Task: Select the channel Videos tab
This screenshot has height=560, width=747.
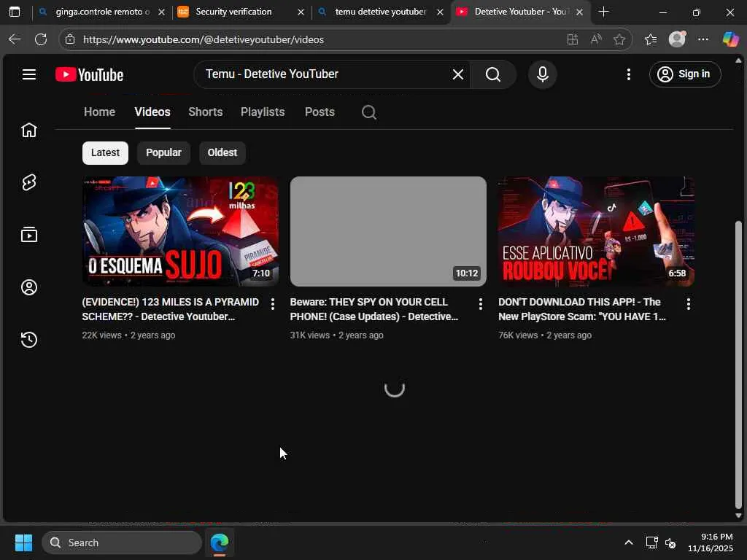Action: [152, 112]
